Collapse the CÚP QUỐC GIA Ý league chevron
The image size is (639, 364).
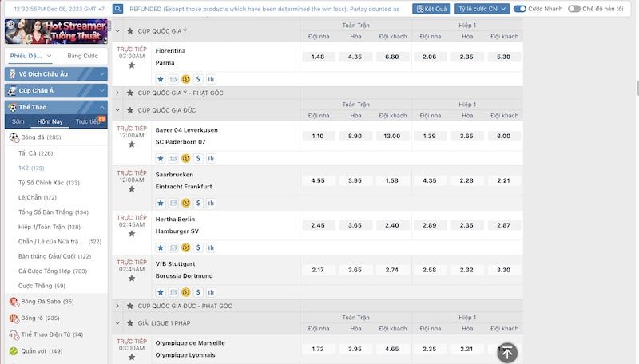click(x=117, y=31)
